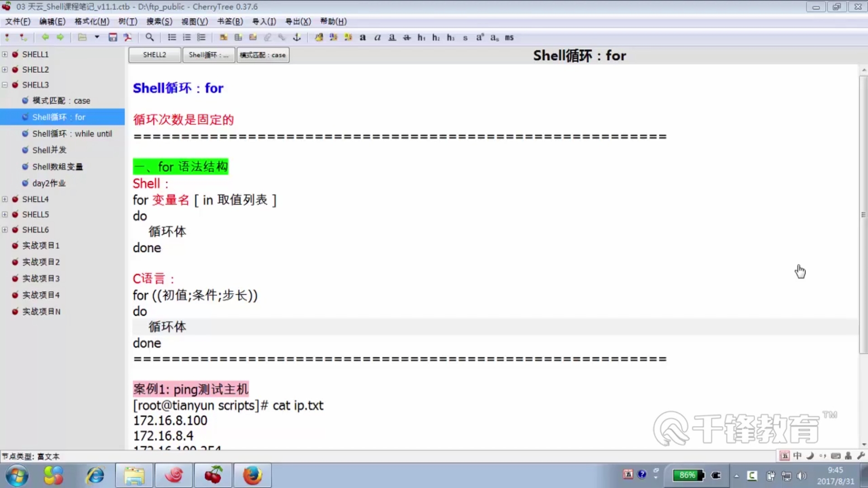Viewport: 868px width, 488px height.
Task: Open recent documents dropdown arrow
Action: point(97,38)
